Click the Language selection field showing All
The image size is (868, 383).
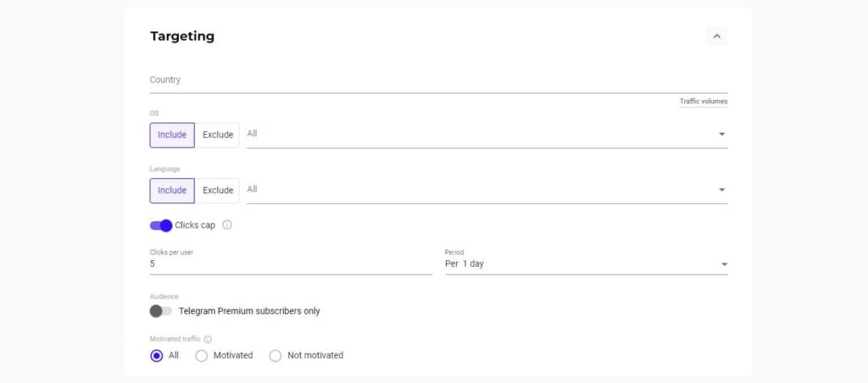click(487, 190)
